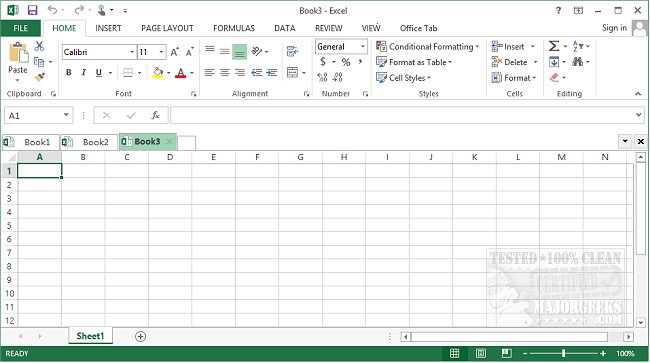Open Format as Table gallery

point(414,62)
